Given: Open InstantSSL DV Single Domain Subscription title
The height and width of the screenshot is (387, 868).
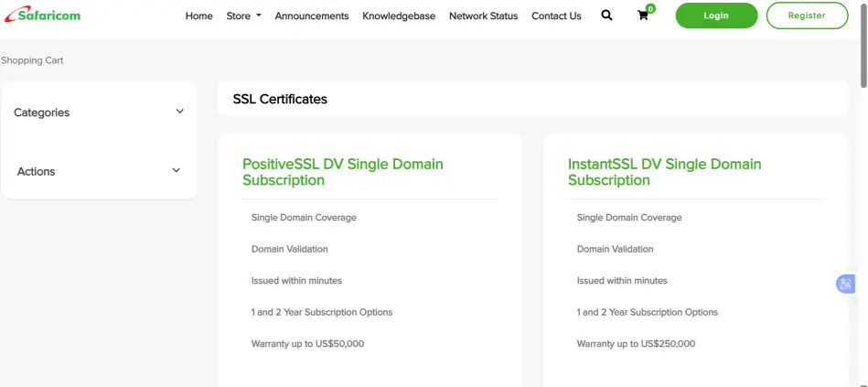Looking at the screenshot, I should tap(664, 172).
